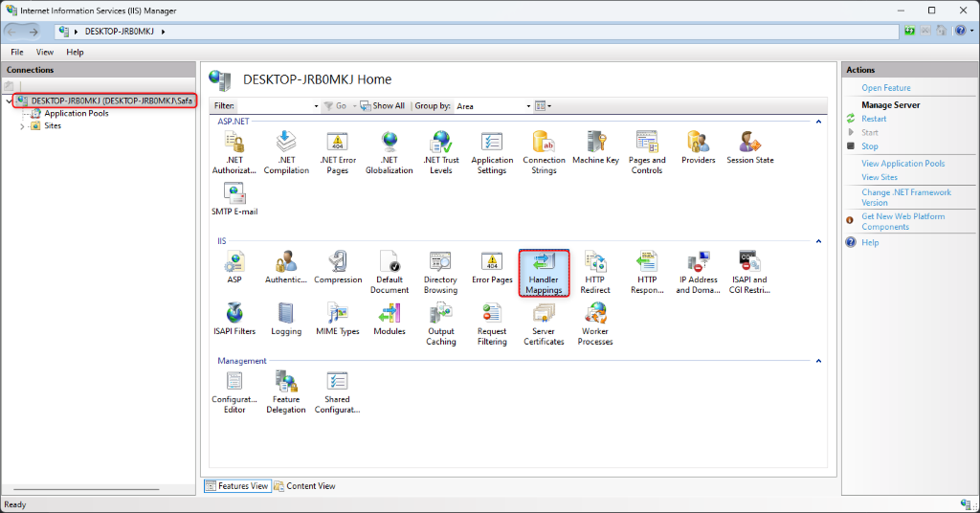Open the View menu
Image resolution: width=980 pixels, height=513 pixels.
[x=44, y=52]
